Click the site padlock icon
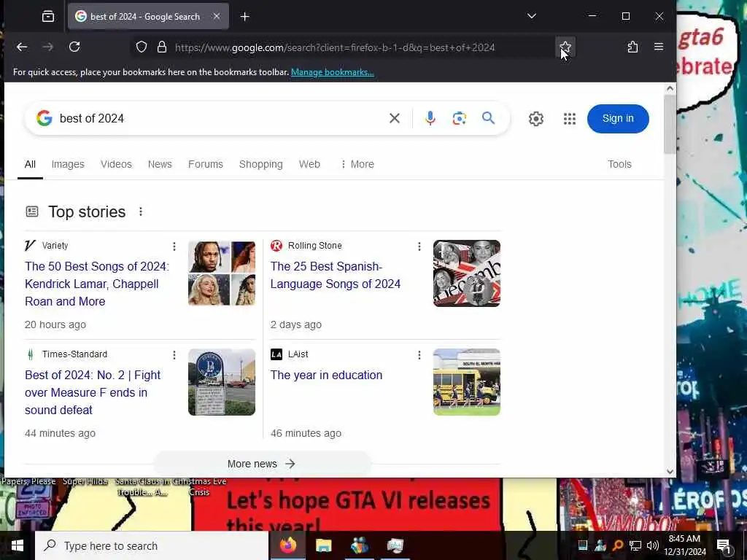The height and width of the screenshot is (560, 747). point(162,47)
